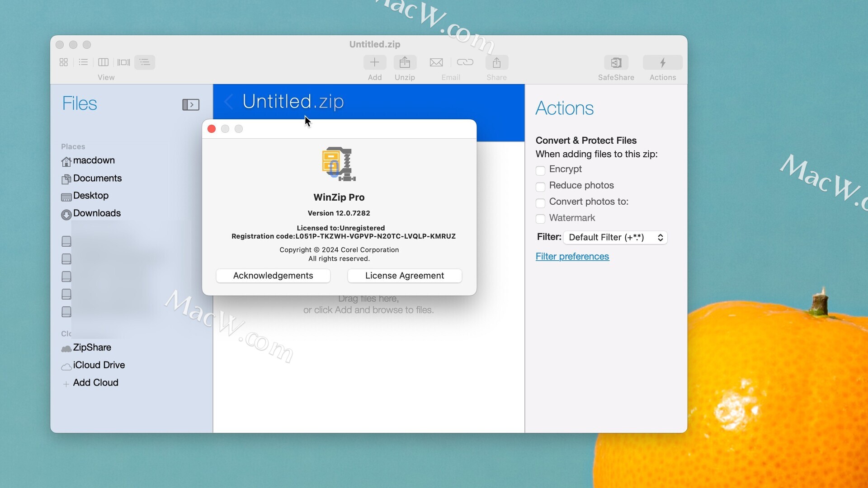868x488 pixels.
Task: Open the Filter preferences link
Action: pos(572,257)
